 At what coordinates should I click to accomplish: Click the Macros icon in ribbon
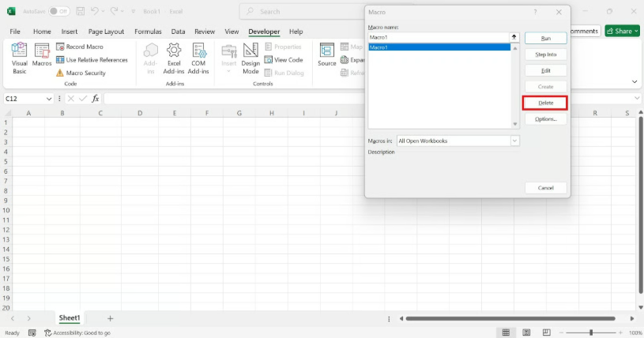click(x=42, y=58)
